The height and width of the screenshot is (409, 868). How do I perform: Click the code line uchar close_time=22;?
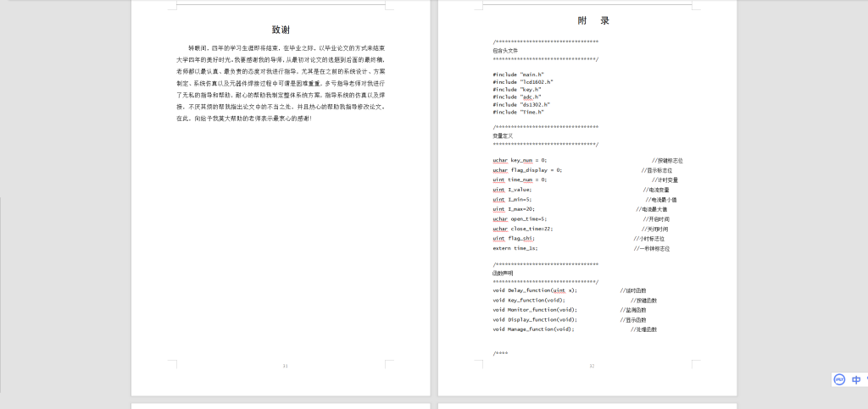[523, 229]
